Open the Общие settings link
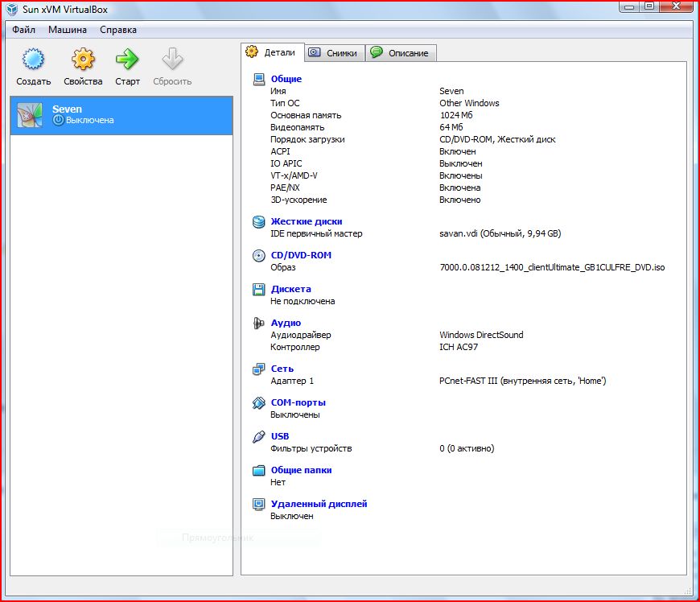This screenshot has width=700, height=602. tap(286, 79)
